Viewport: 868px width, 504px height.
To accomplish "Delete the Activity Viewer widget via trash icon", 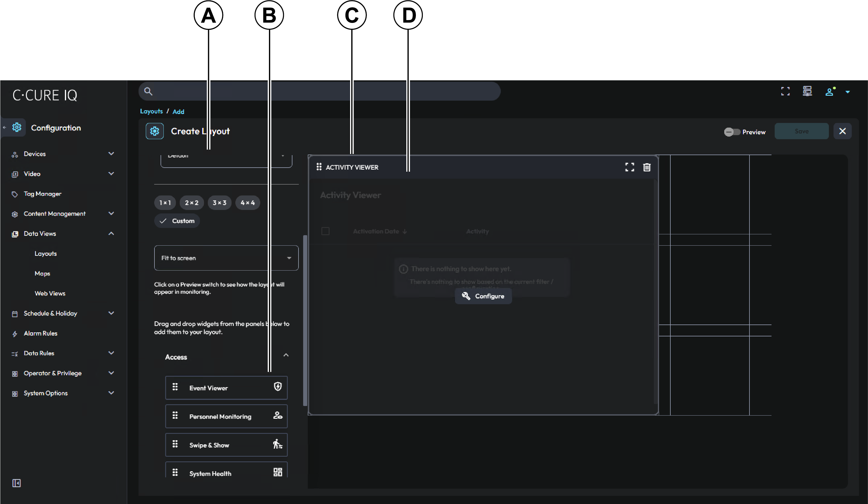I will 647,167.
